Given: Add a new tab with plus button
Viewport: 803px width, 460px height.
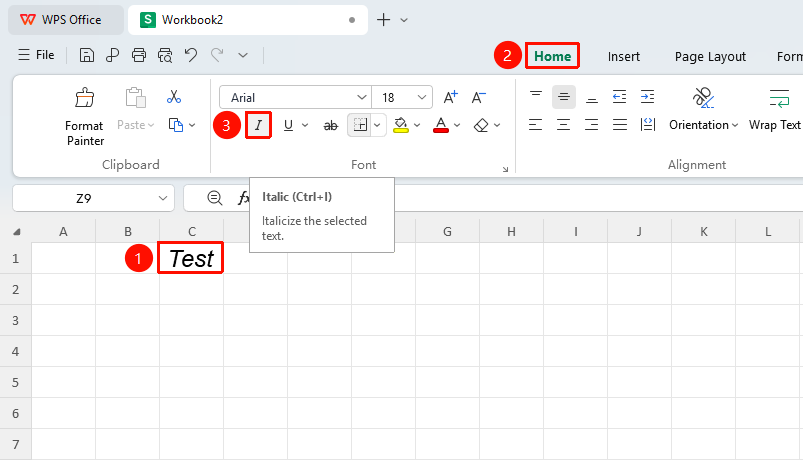Looking at the screenshot, I should (x=384, y=20).
